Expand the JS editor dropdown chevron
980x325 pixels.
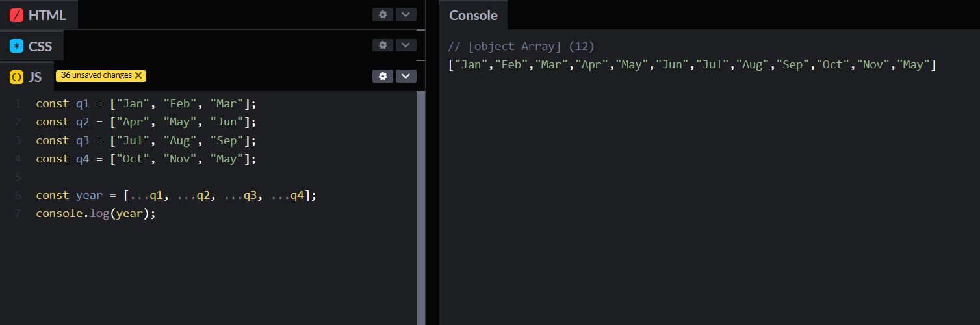click(406, 76)
